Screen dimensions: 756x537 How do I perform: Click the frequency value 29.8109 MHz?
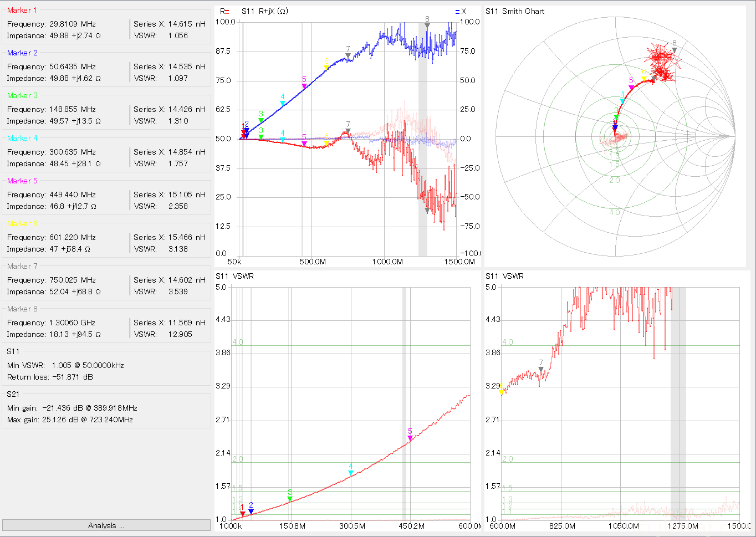73,24
